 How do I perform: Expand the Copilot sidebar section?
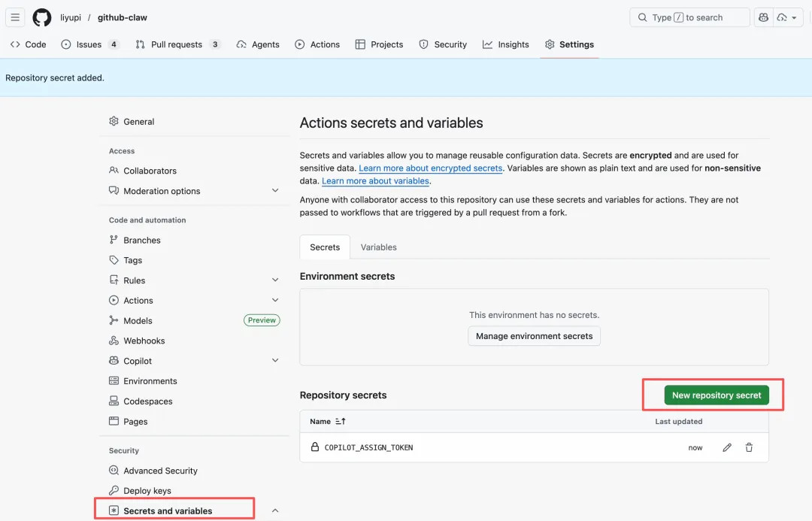tap(275, 361)
